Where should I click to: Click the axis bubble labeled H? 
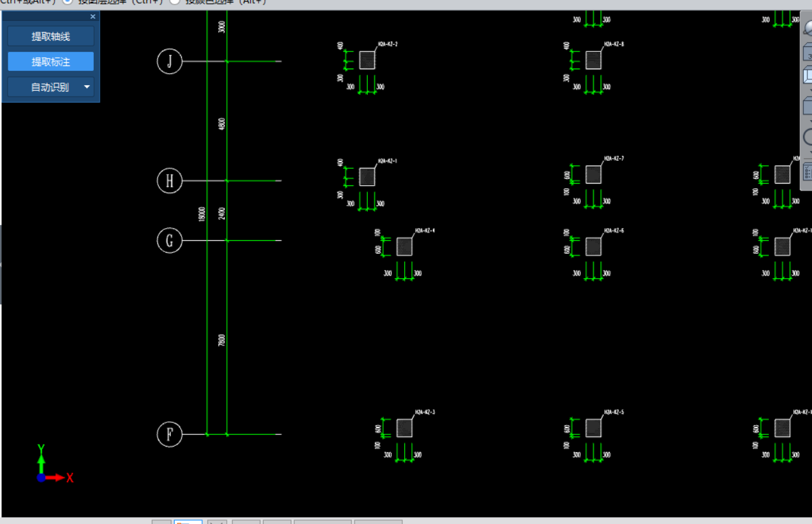click(170, 181)
